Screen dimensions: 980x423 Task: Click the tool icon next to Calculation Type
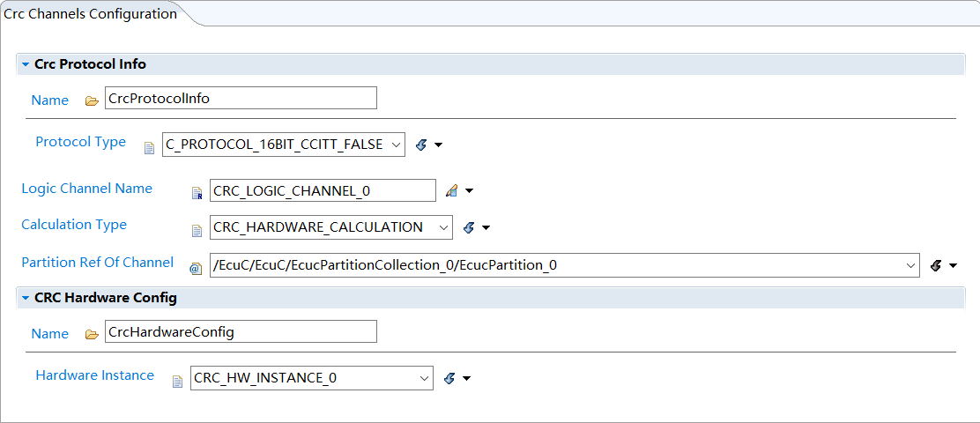(469, 228)
